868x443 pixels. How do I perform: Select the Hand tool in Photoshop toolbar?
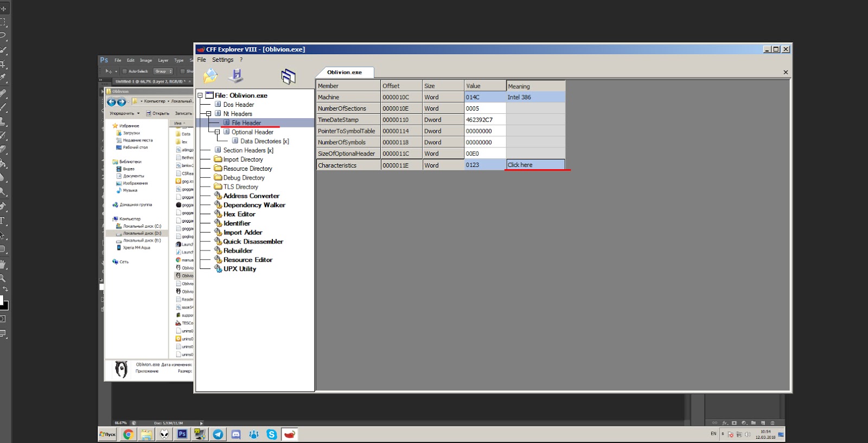3,264
